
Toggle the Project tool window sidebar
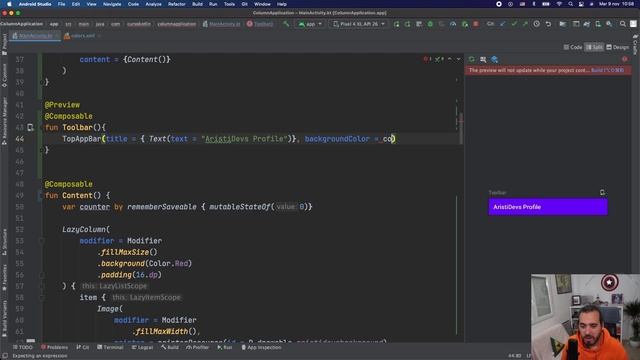tap(4, 44)
